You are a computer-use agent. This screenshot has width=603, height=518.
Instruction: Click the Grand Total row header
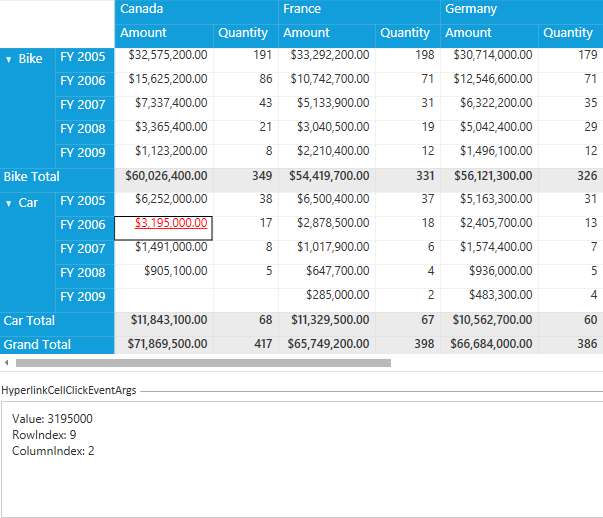coord(57,345)
